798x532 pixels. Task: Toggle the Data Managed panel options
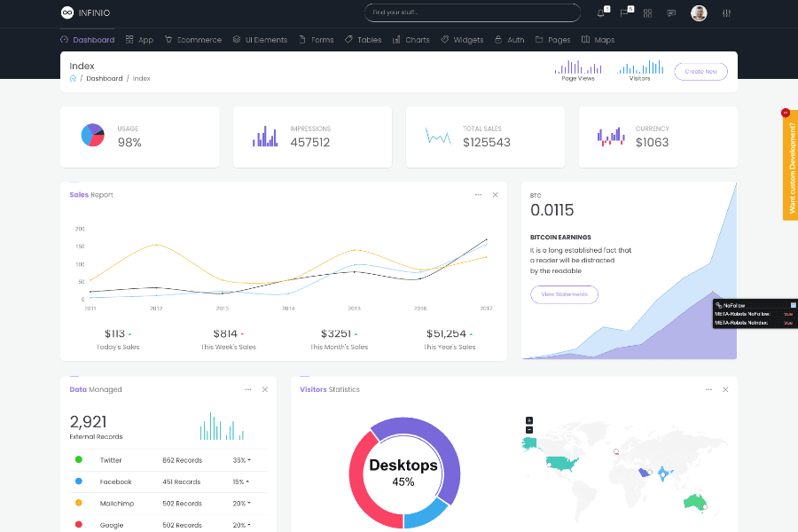(x=248, y=389)
